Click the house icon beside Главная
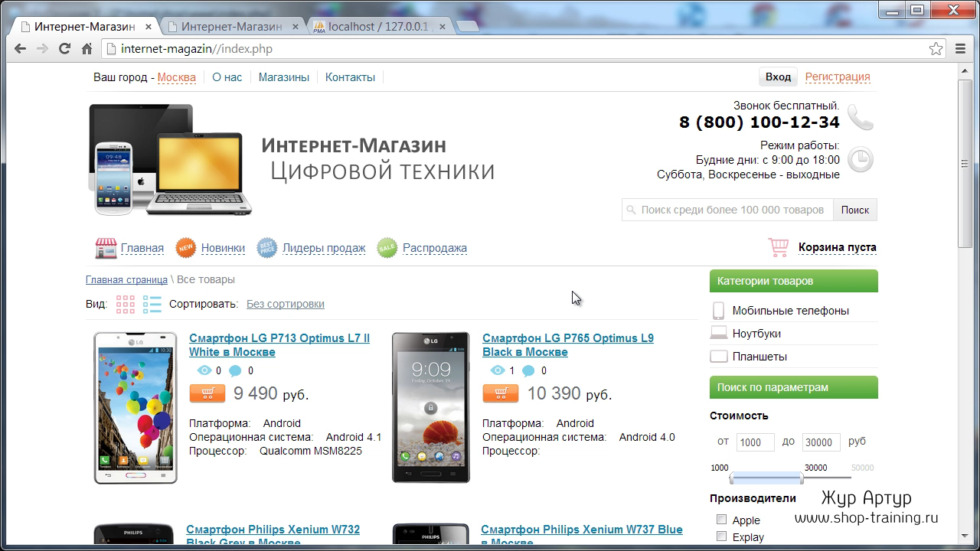 click(106, 248)
